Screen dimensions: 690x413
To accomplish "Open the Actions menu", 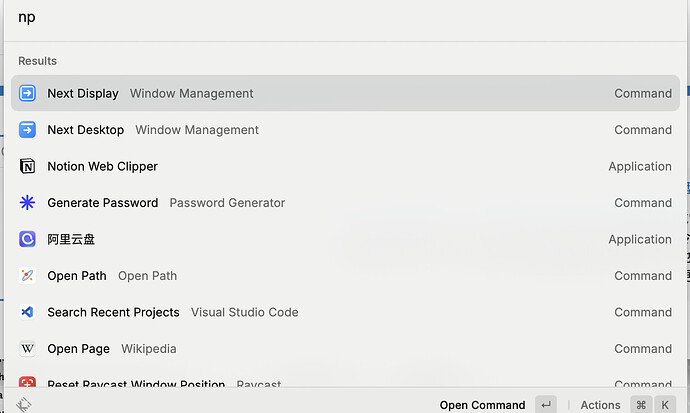I will point(600,405).
